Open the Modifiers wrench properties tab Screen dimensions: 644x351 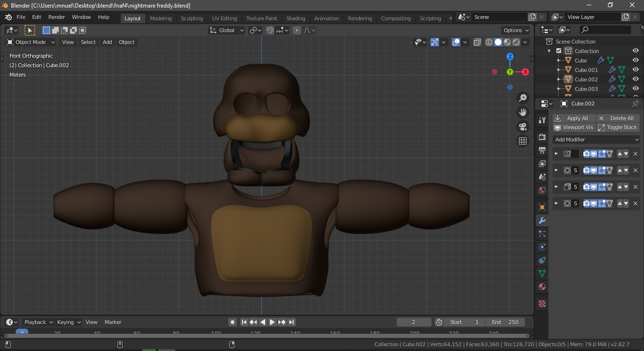point(542,220)
